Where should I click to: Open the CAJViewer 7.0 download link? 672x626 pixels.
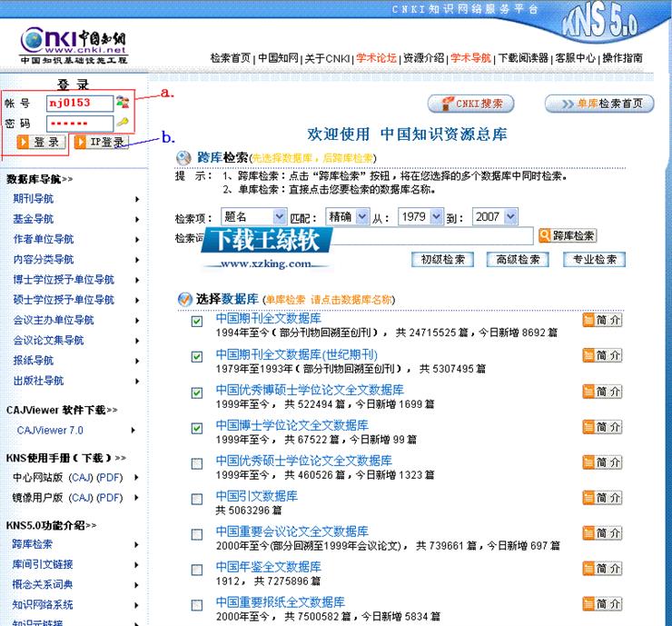pyautogui.click(x=50, y=430)
